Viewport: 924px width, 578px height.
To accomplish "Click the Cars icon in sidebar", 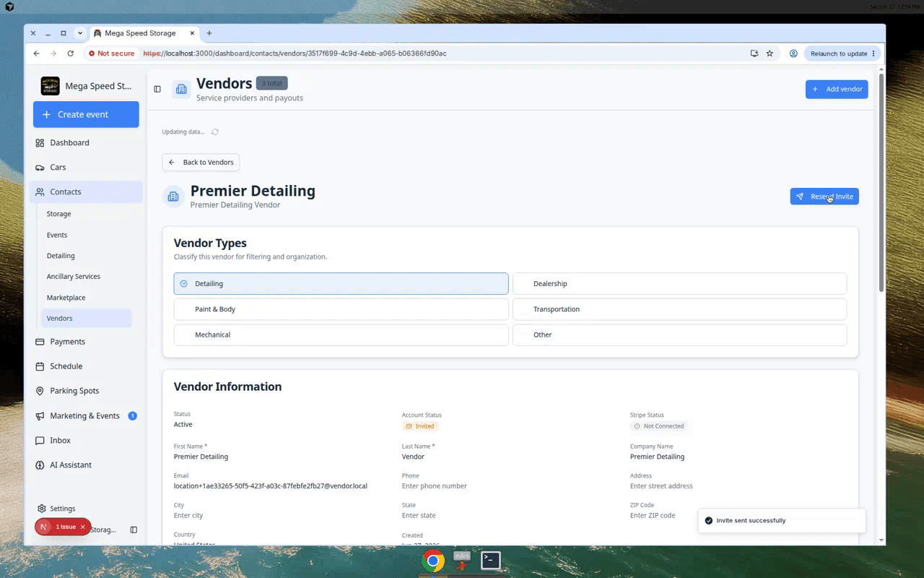I will [x=40, y=168].
